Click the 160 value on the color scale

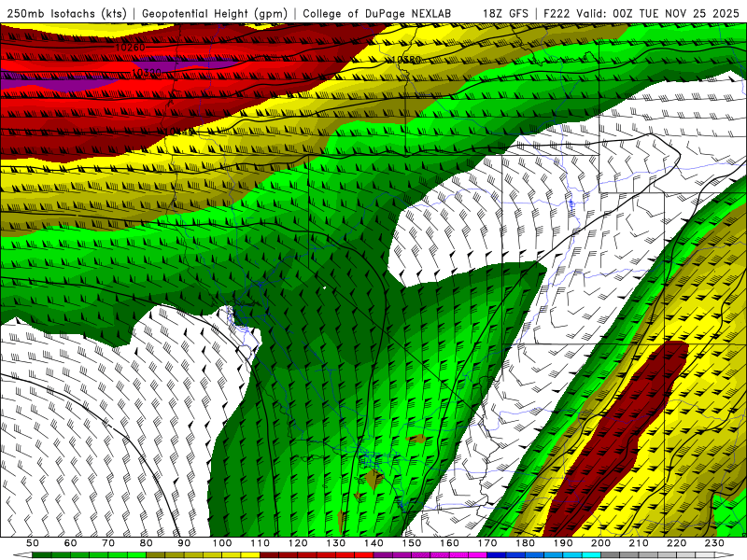(x=449, y=543)
